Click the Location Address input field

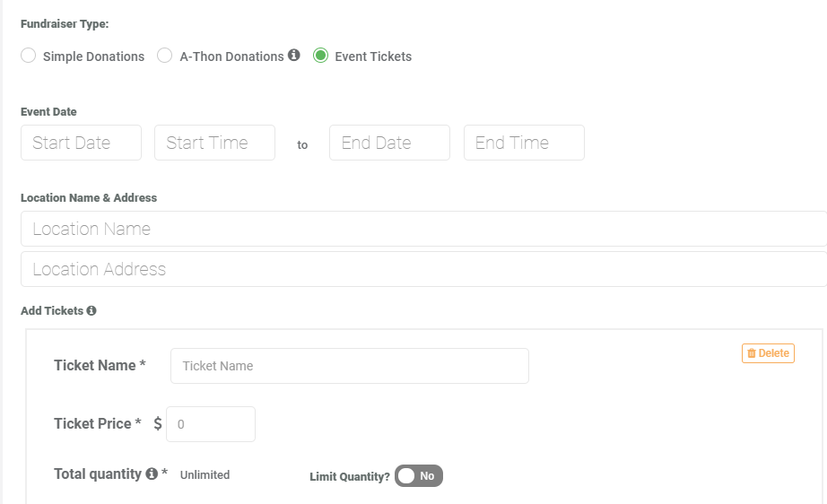coord(423,269)
